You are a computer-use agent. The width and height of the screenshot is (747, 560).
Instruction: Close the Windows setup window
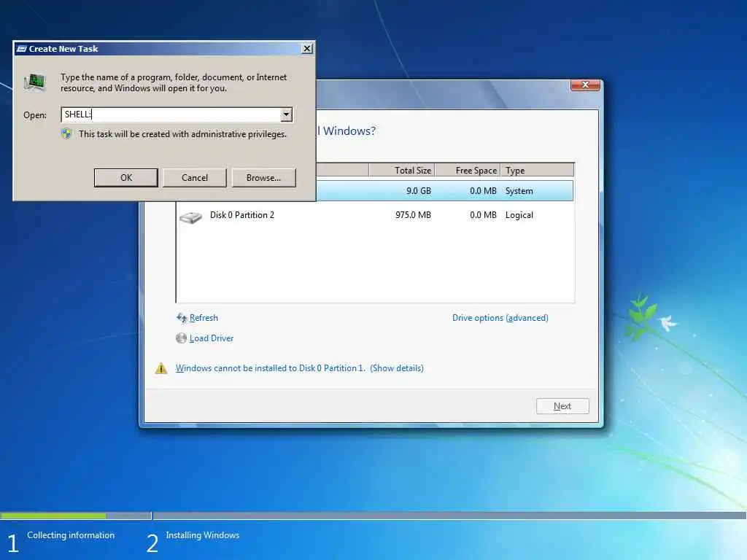click(x=585, y=85)
